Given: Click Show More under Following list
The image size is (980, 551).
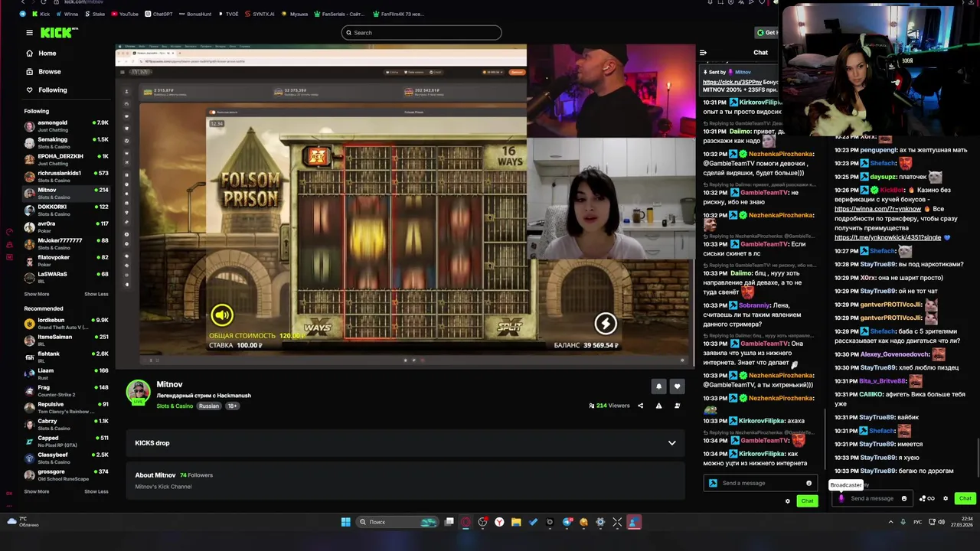Looking at the screenshot, I should point(36,294).
